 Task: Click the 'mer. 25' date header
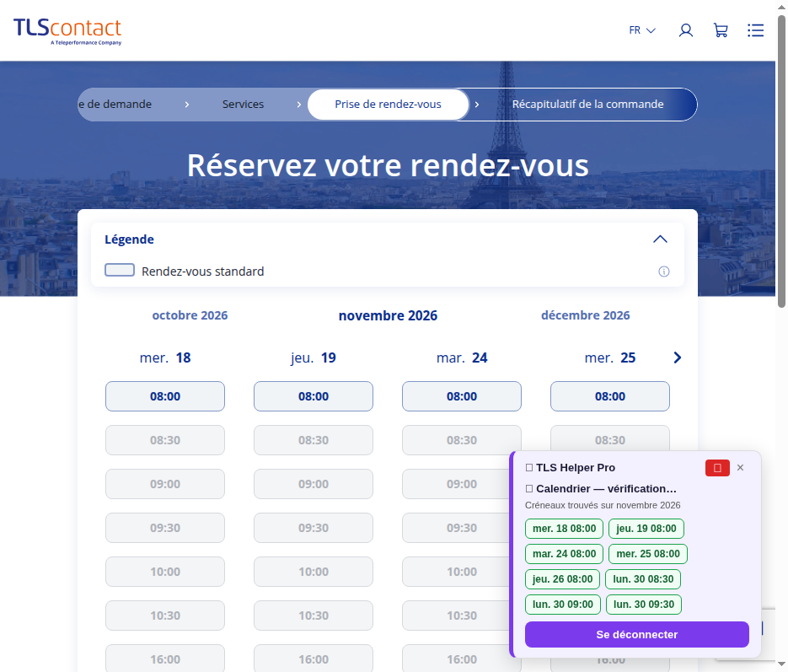click(x=610, y=358)
